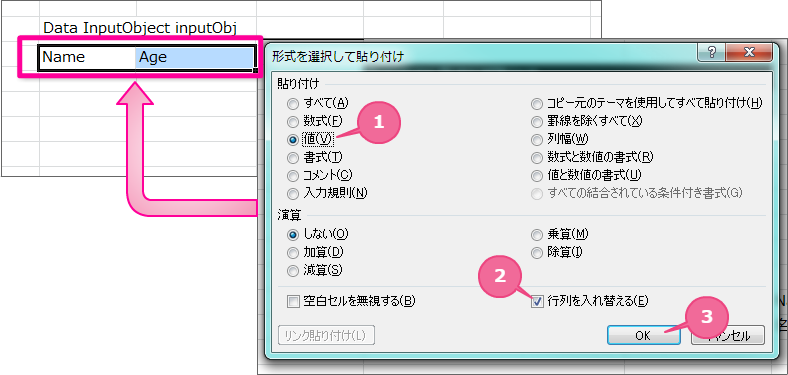This screenshot has height=375, width=788.
Task: Select the Name cell in the spreadsheet
Action: (x=87, y=58)
